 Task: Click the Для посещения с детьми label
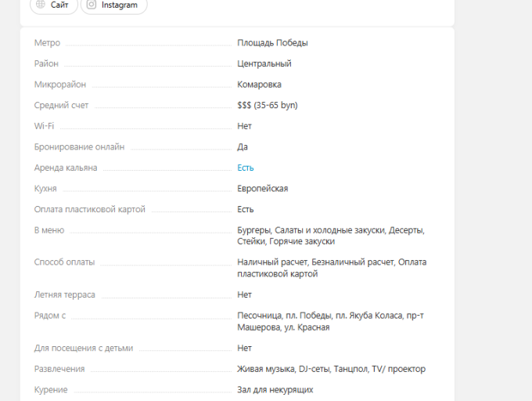click(84, 348)
